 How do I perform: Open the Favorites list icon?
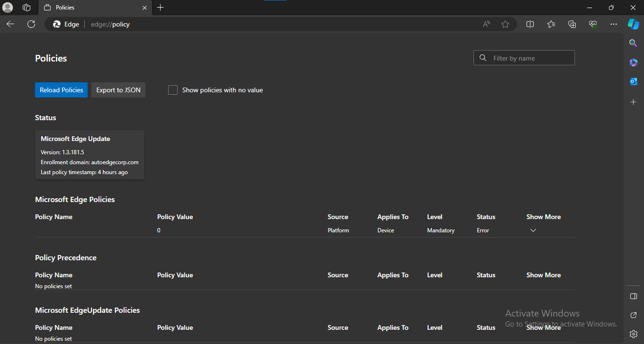coord(551,24)
